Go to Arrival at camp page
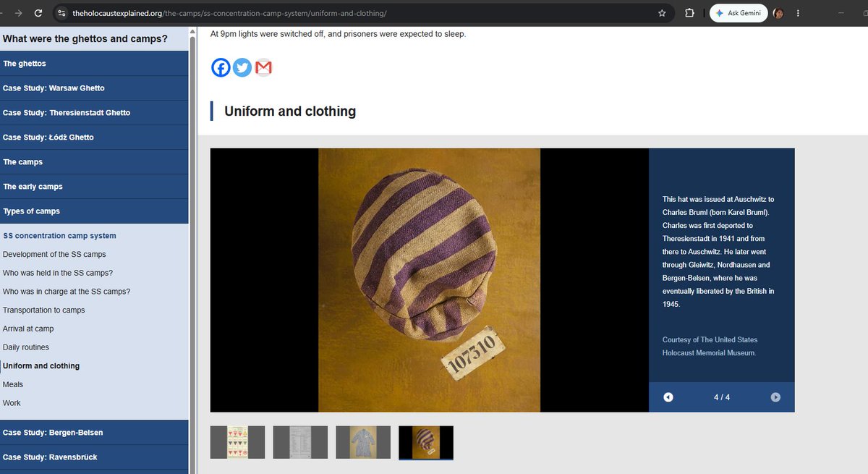868x474 pixels. coord(28,329)
